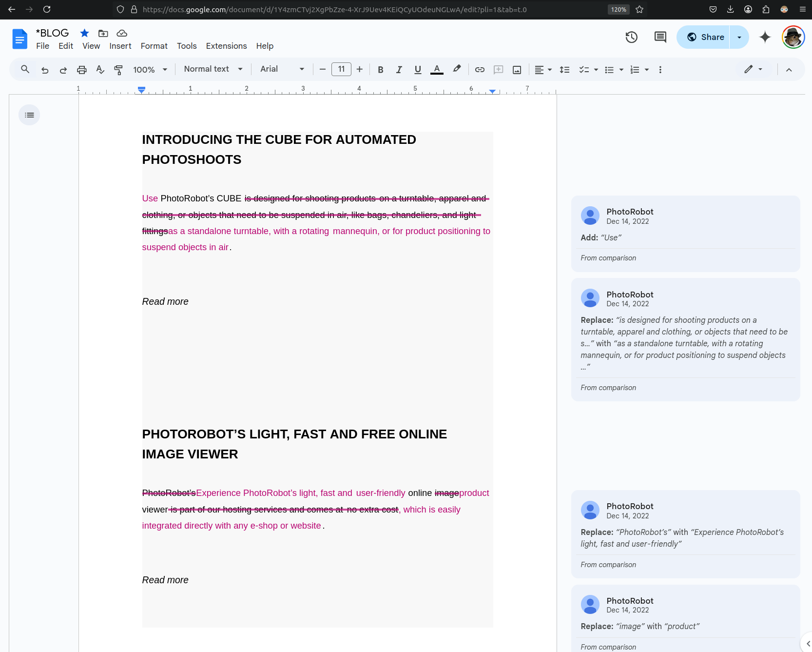
Task: Click the second Read more link
Action: point(165,580)
